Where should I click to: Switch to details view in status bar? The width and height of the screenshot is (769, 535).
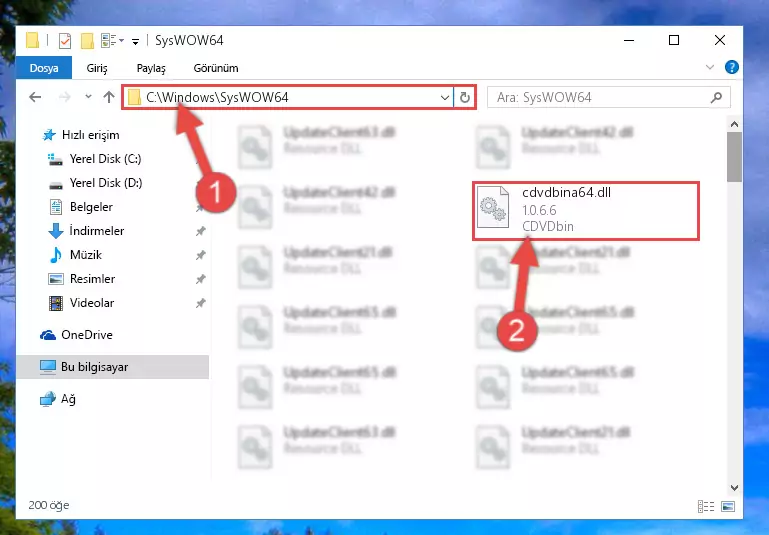[706, 506]
